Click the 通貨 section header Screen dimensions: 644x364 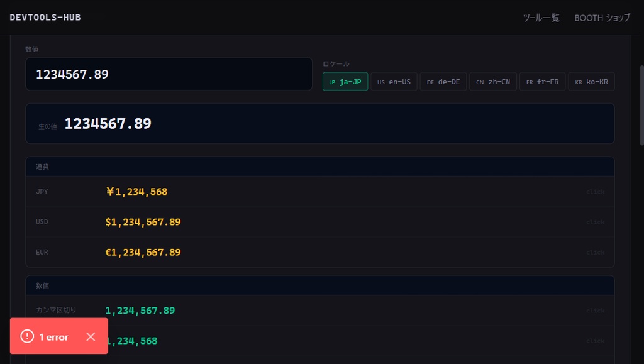320,167
